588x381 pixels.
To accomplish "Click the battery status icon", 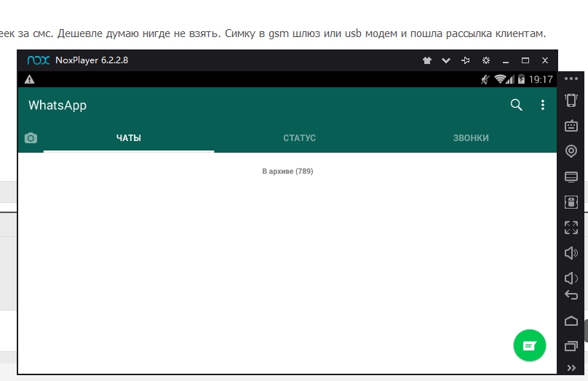I will point(521,79).
